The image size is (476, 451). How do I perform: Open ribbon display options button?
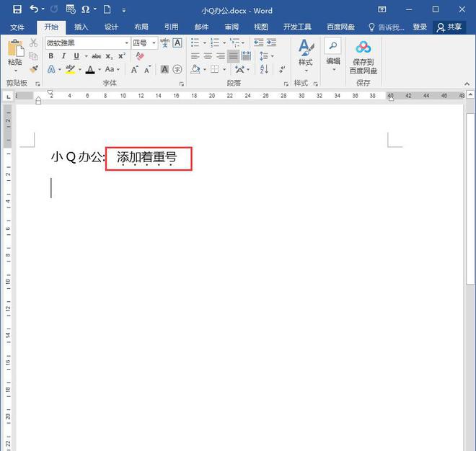click(x=382, y=9)
